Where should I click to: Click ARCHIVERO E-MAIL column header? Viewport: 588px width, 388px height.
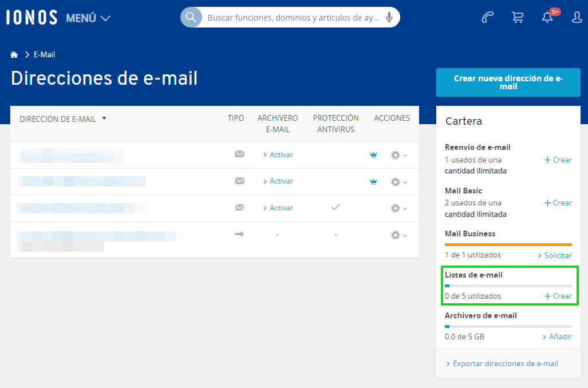(x=278, y=124)
